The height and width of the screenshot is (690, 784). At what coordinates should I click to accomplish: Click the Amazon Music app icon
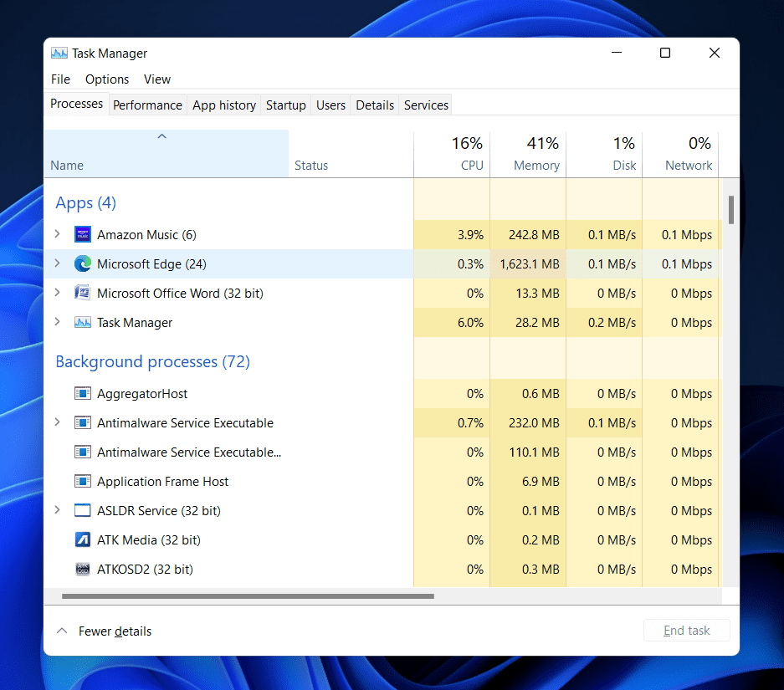tap(83, 235)
